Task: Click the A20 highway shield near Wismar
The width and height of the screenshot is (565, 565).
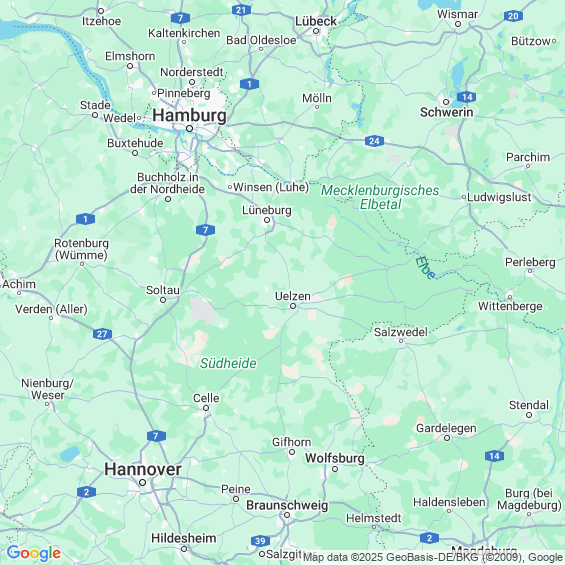Action: point(513,16)
